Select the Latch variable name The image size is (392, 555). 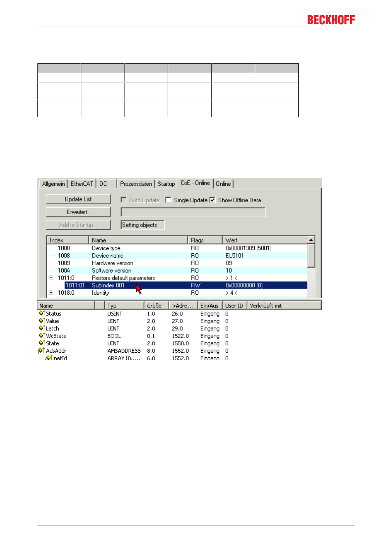coord(52,328)
